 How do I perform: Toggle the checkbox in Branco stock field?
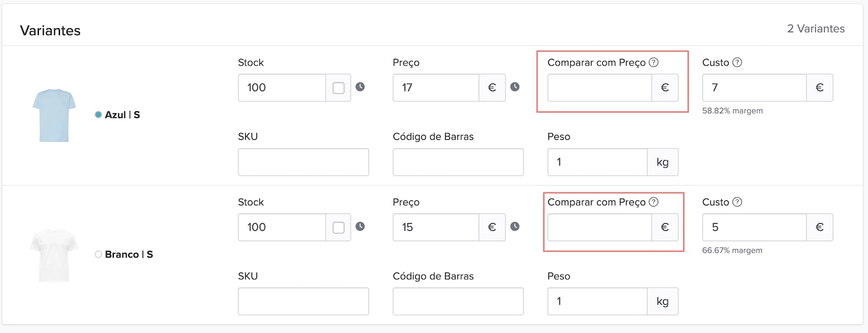[x=339, y=228]
